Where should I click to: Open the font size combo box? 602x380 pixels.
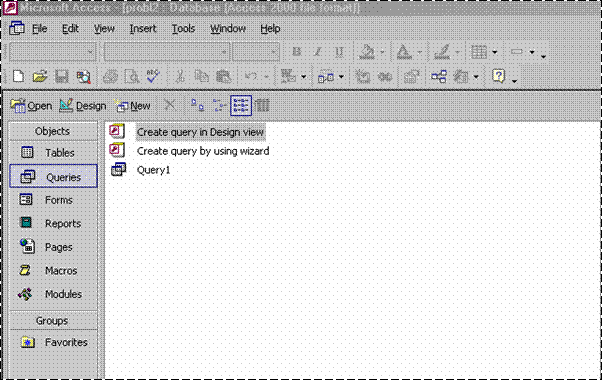256,52
